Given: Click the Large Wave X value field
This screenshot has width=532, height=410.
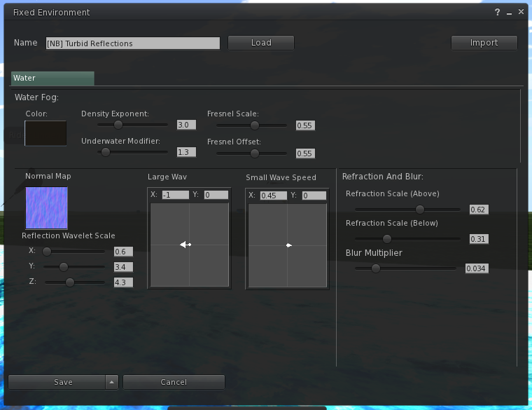Looking at the screenshot, I should 175,195.
